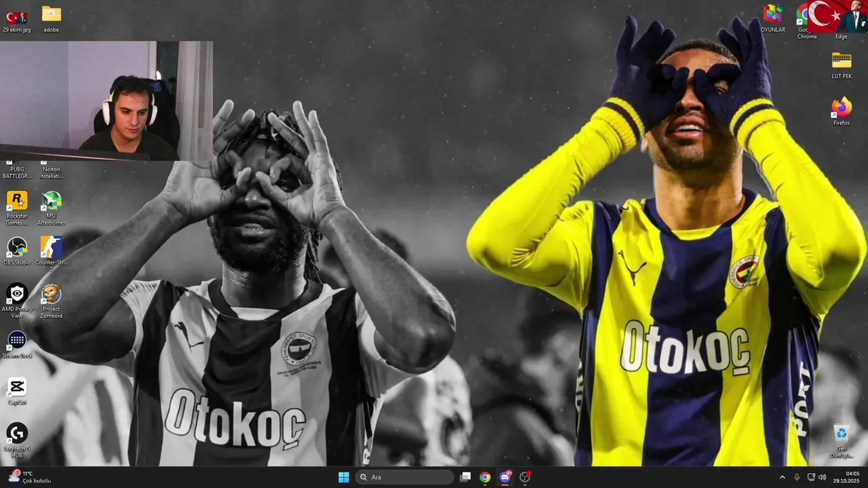Screen dimensions: 868x488
Task: Open the Recycle Bin (Geri Dönüşüm)
Action: click(842, 441)
